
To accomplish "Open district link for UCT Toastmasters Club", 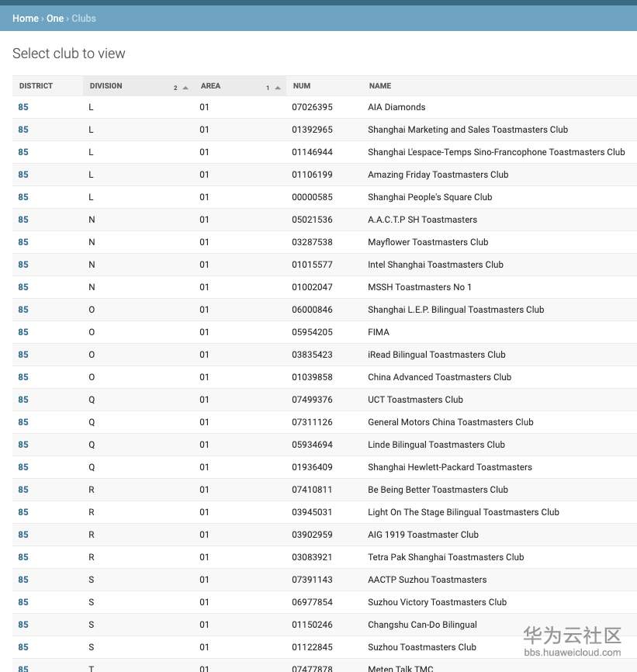I will tap(23, 400).
